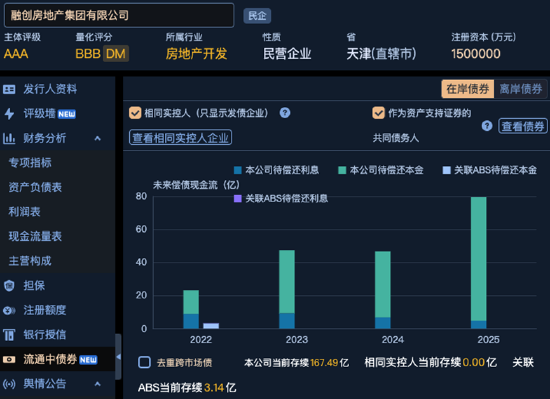The width and height of the screenshot is (550, 399).
Task: Click the BBB quantitative score value
Action: (88, 54)
